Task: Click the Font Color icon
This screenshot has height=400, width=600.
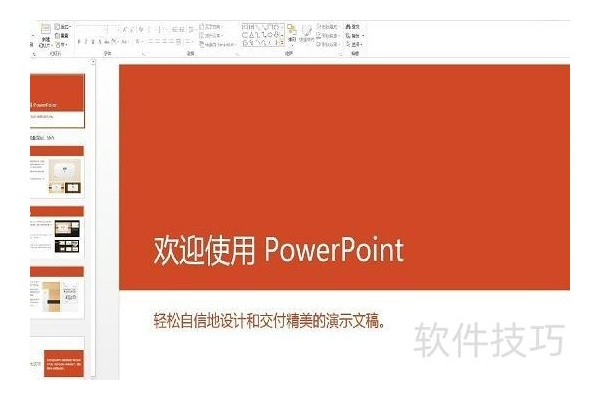Action: tap(137, 41)
